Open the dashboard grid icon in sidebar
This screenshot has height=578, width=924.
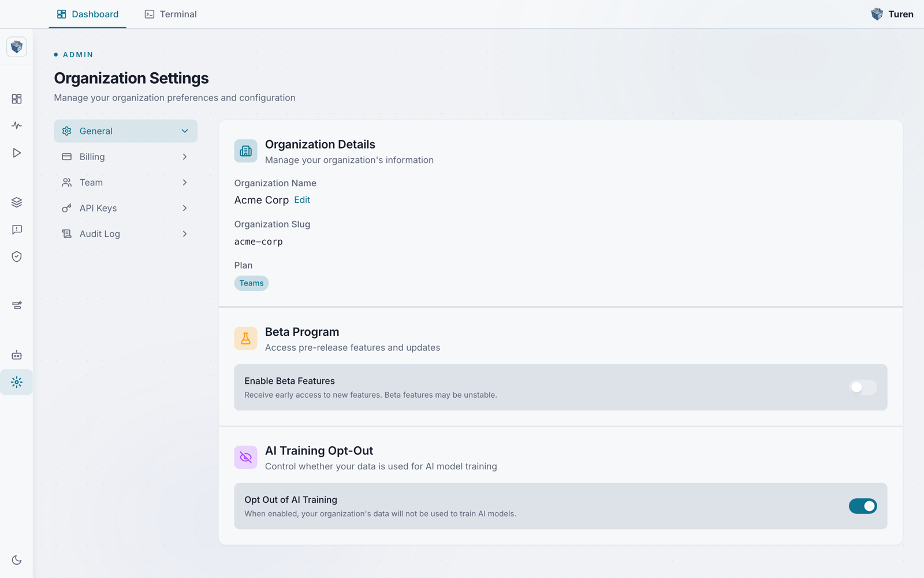click(17, 99)
